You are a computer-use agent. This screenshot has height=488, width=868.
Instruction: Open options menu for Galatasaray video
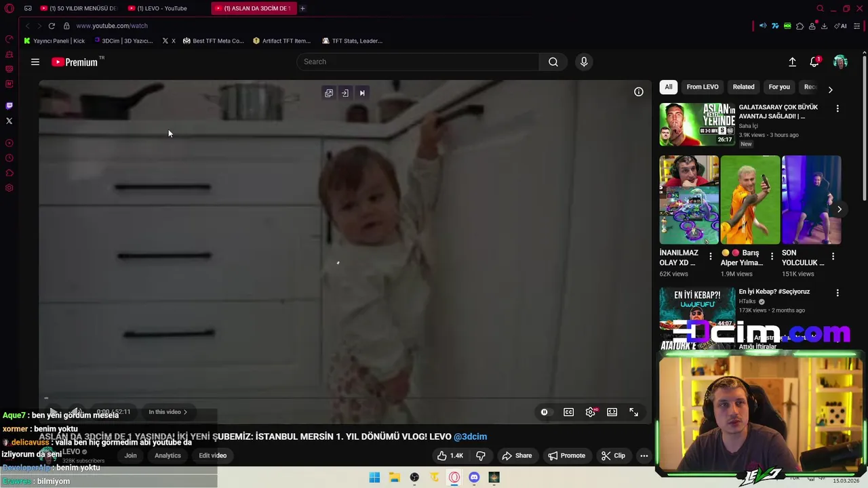point(837,108)
